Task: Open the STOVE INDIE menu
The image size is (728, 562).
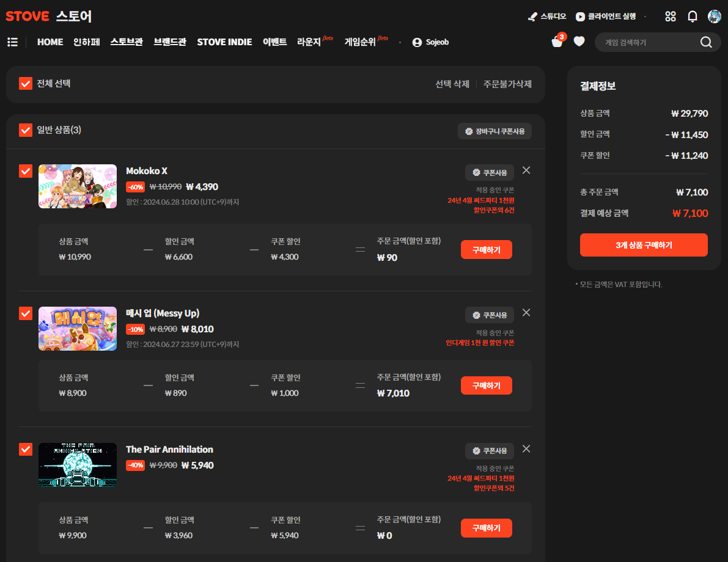Action: click(x=224, y=42)
